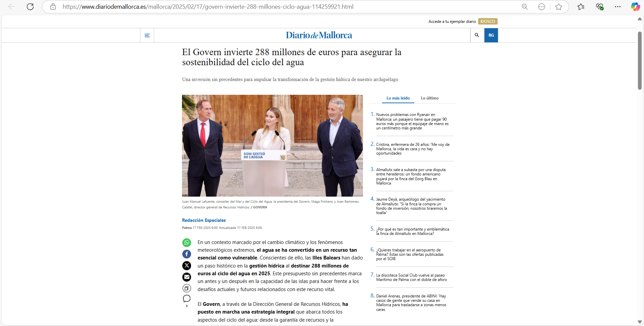The height and width of the screenshot is (326, 644).
Task: Read Ryanair problems article in ranking
Action: (412, 121)
